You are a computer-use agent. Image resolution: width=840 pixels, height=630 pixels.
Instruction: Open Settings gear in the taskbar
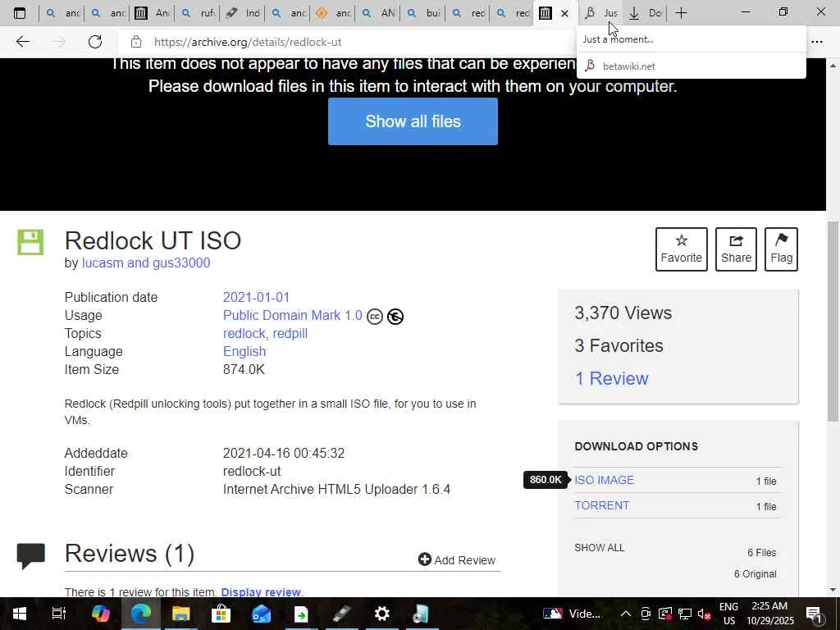381,614
